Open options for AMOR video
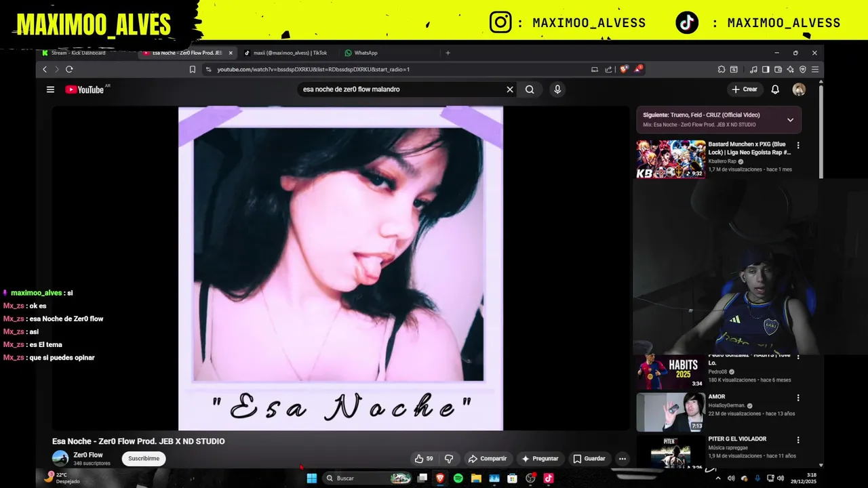The image size is (868, 488). [x=798, y=398]
